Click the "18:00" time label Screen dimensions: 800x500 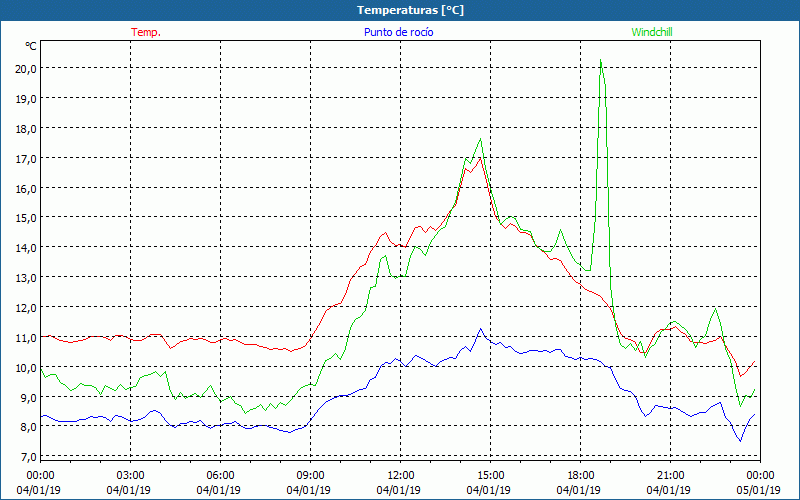click(580, 475)
